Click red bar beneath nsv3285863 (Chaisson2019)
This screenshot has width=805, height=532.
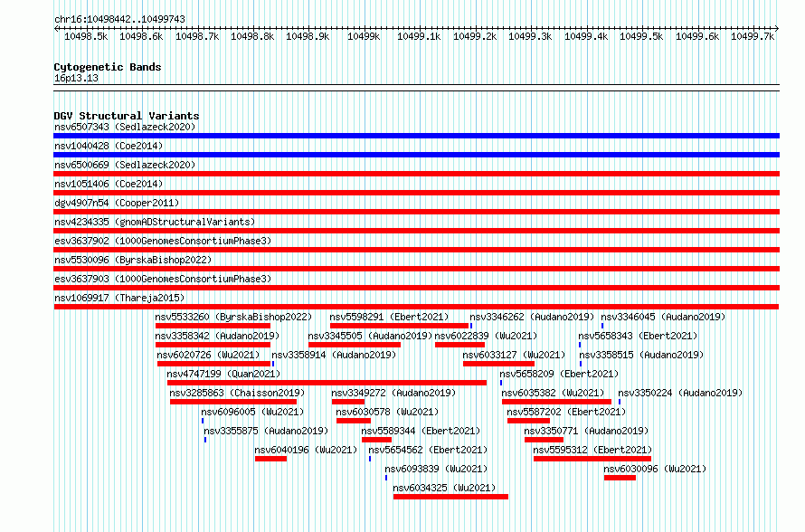coord(233,402)
